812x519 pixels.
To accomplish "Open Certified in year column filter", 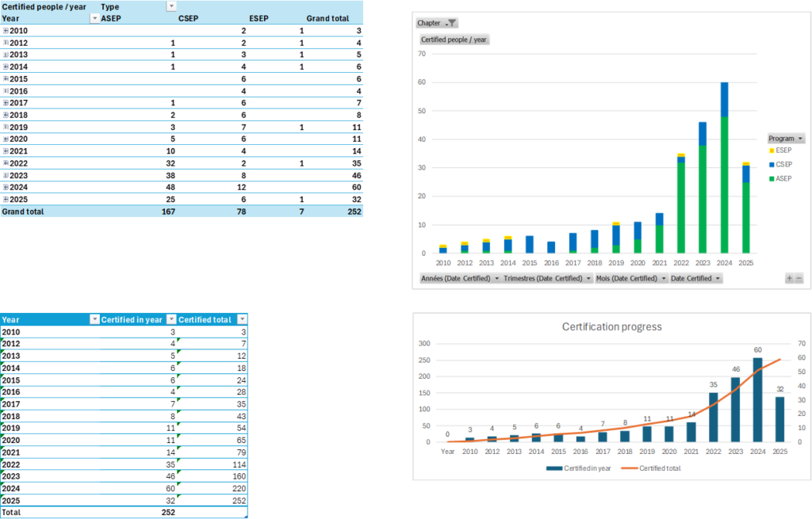I will click(170, 319).
